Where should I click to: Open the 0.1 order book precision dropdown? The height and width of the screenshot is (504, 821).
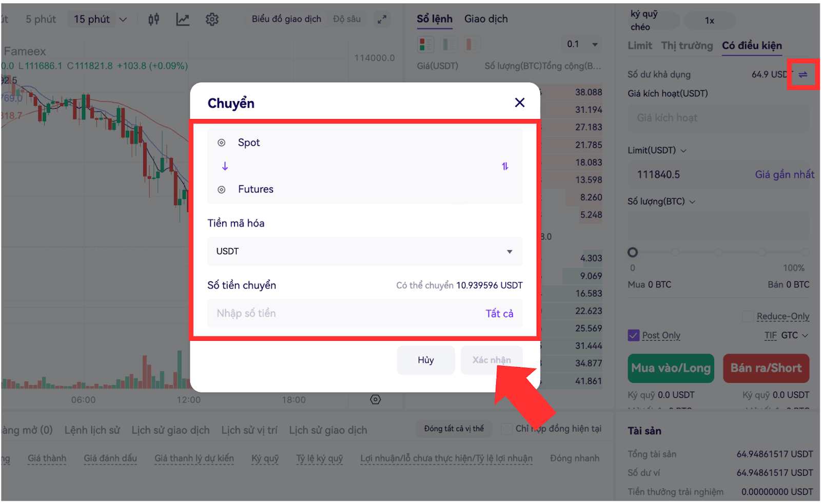click(582, 45)
